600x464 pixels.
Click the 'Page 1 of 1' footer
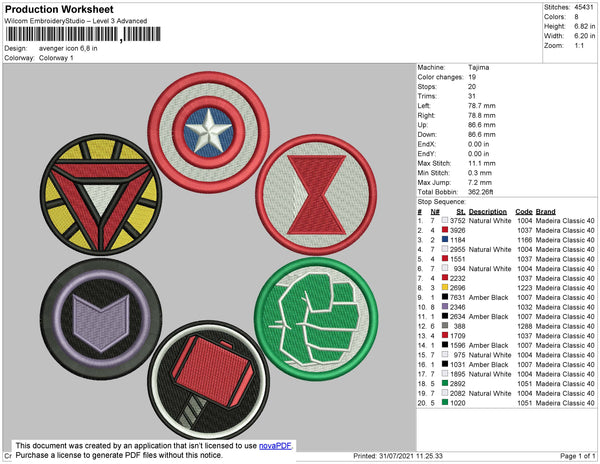pos(577,456)
